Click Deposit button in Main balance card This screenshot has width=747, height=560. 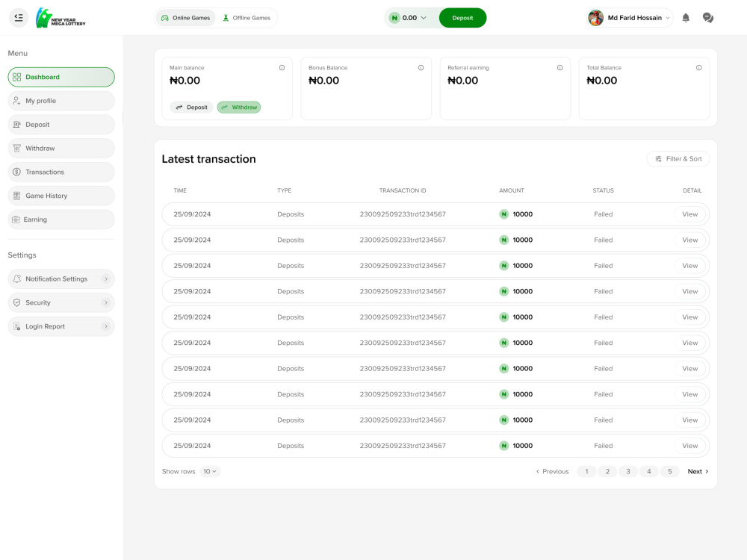pyautogui.click(x=191, y=107)
